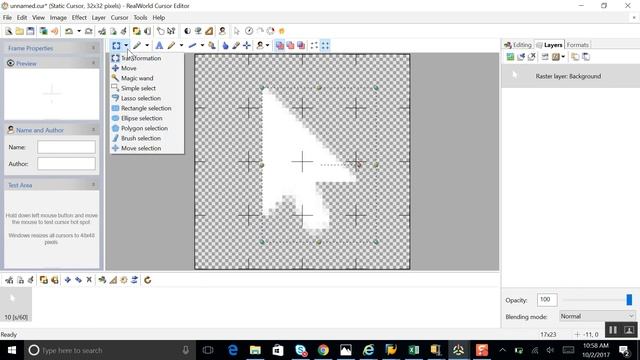Click the black-white contrast circle icon
Viewport: 640px width, 360px height.
pos(187,31)
